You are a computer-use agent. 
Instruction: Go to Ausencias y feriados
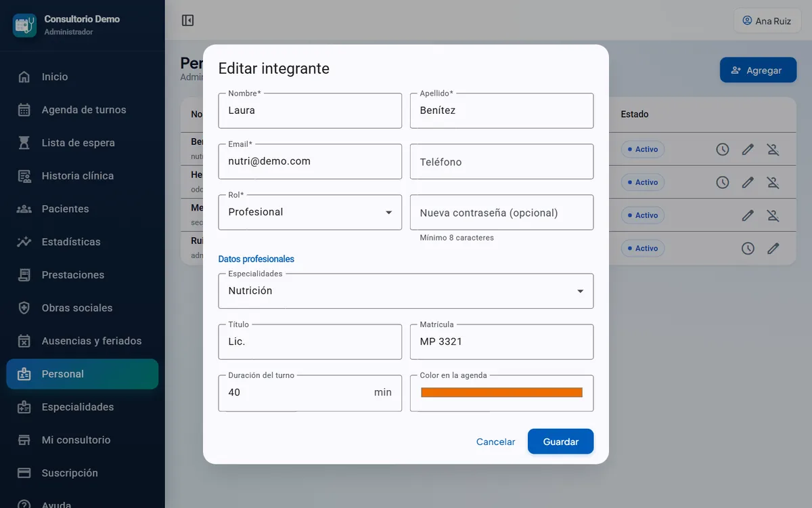(83, 341)
